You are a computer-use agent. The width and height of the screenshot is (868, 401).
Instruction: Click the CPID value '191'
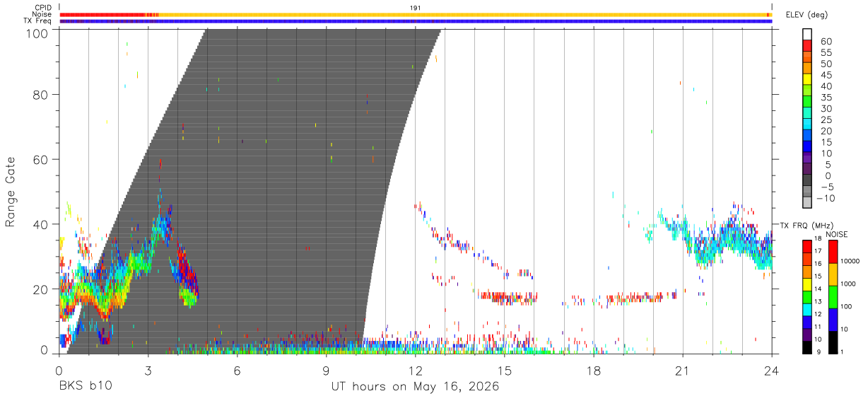416,7
